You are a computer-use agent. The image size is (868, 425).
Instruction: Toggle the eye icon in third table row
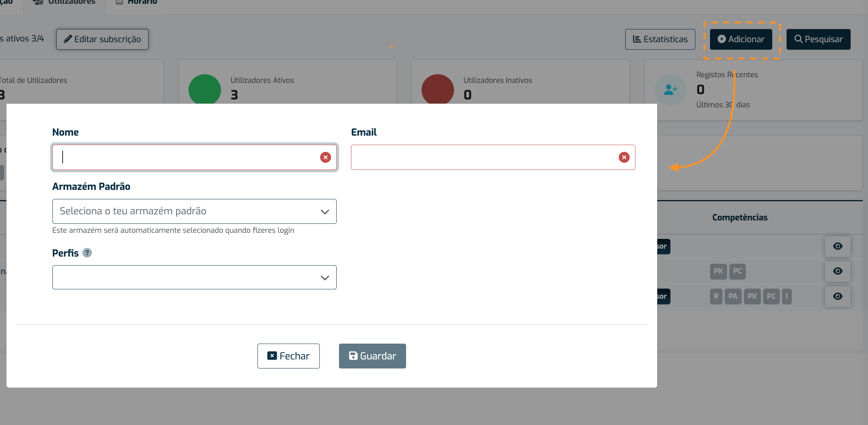pos(837,297)
